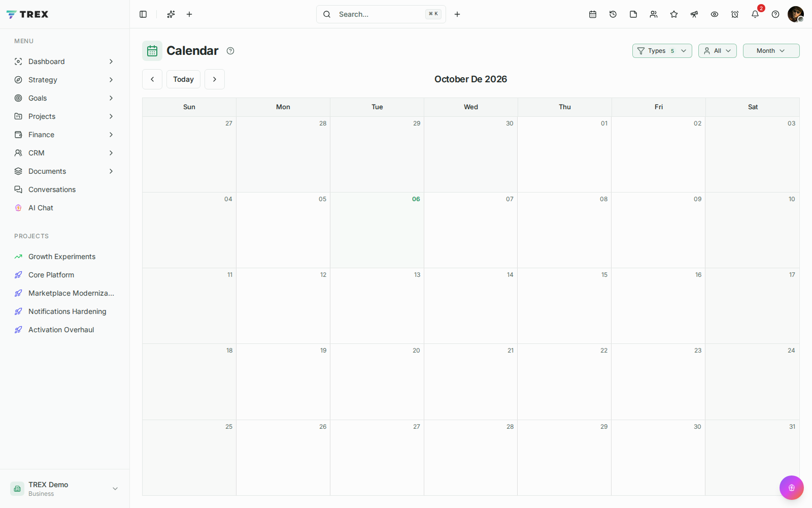Screen dimensions: 812x508
Task: Open the team users icon
Action: click(x=654, y=14)
